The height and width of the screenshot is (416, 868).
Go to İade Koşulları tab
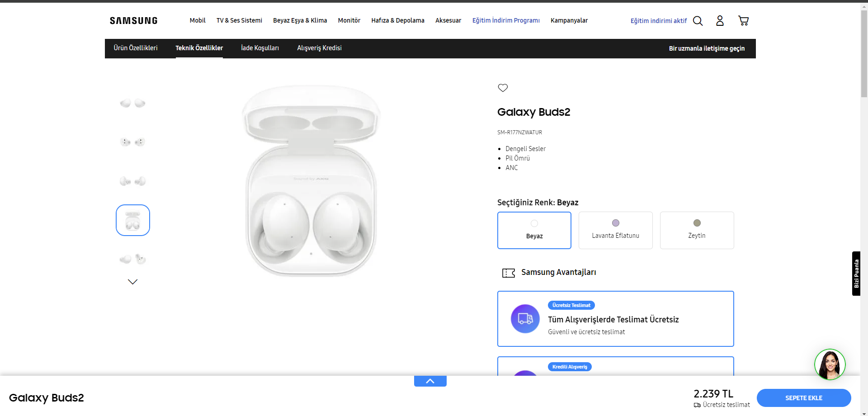[x=260, y=48]
